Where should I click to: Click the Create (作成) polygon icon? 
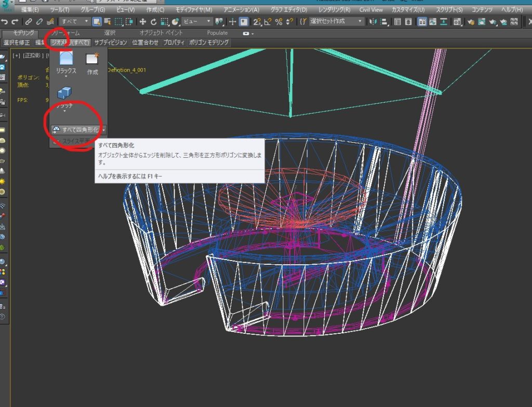coord(92,59)
